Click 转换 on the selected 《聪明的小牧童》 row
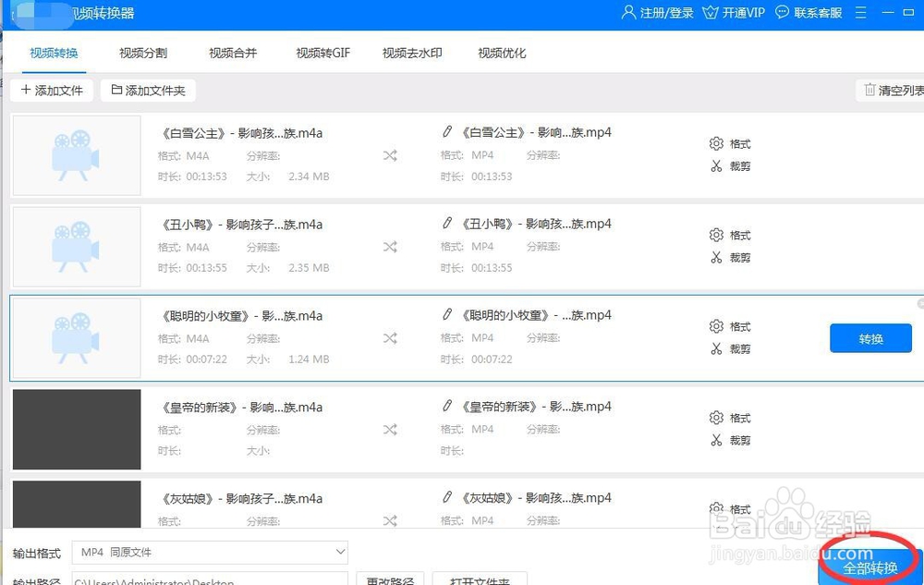Image resolution: width=924 pixels, height=585 pixels. 869,338
